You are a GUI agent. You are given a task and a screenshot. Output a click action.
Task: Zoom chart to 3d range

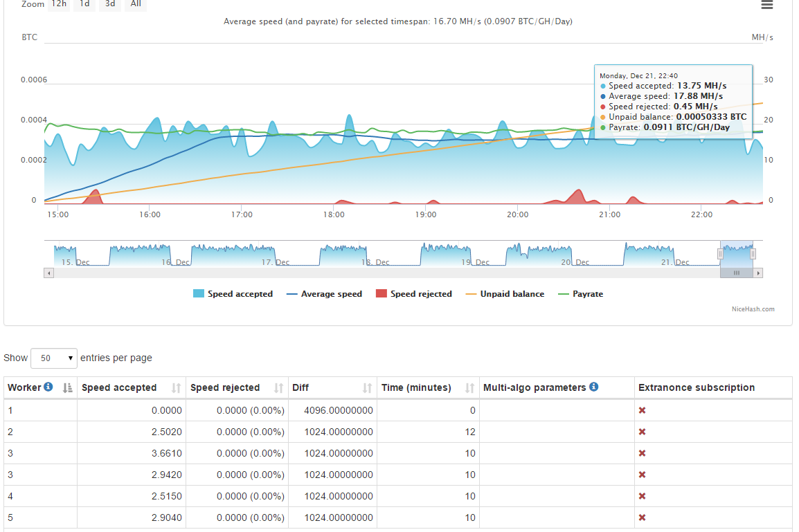click(x=109, y=4)
